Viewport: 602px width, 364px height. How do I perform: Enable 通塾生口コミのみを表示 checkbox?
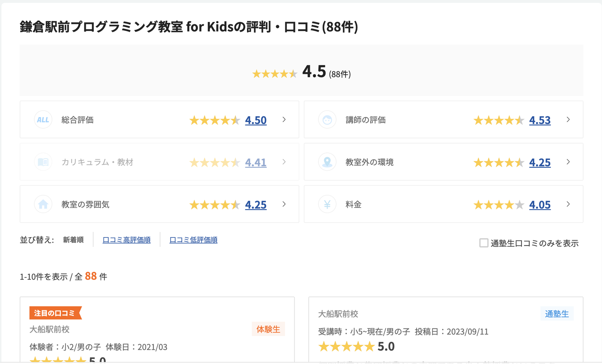pos(483,243)
